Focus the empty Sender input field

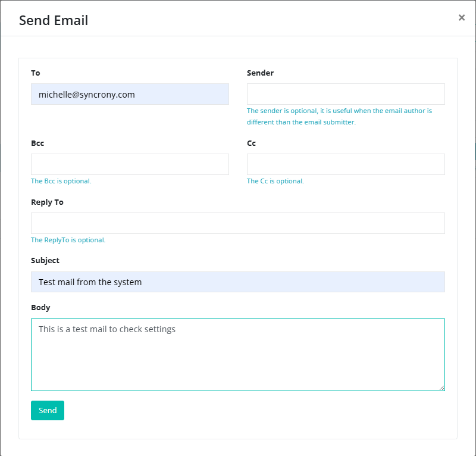pyautogui.click(x=346, y=94)
